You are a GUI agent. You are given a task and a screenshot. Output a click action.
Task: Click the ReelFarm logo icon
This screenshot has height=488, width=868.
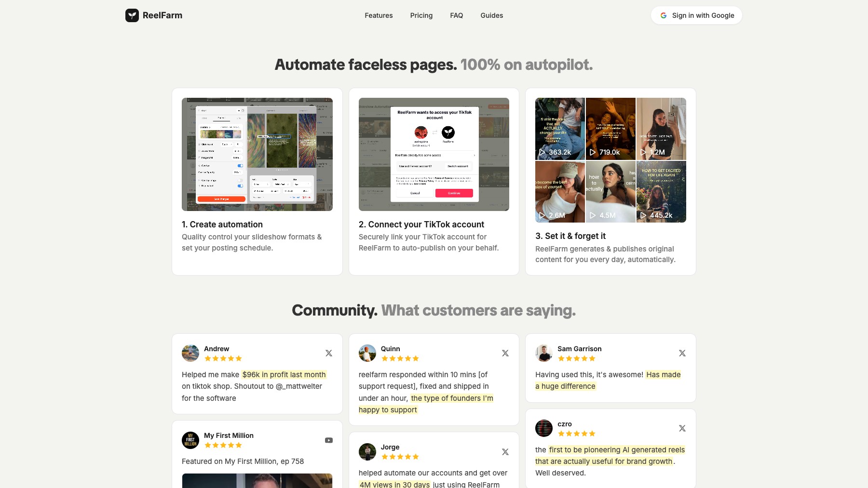tap(132, 15)
